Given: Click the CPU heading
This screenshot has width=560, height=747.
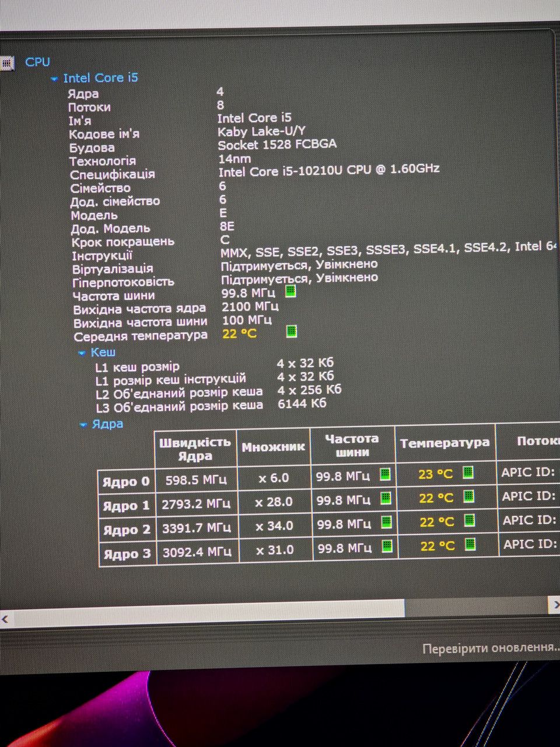Looking at the screenshot, I should (x=38, y=61).
